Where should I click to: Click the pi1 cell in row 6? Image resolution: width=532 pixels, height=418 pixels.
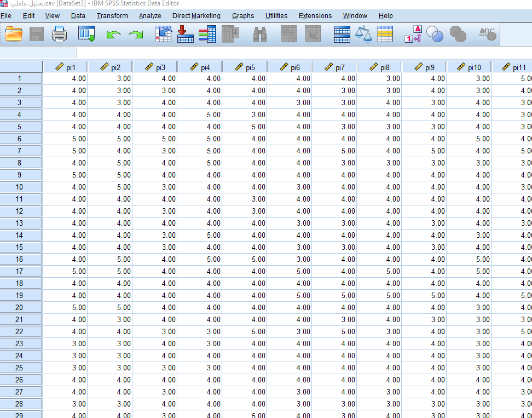[65, 139]
